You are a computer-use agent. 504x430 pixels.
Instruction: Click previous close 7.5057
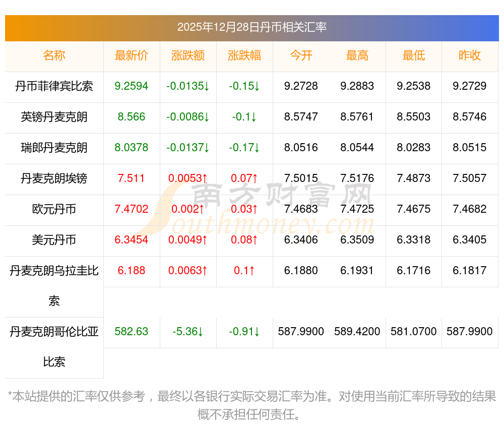coord(470,178)
